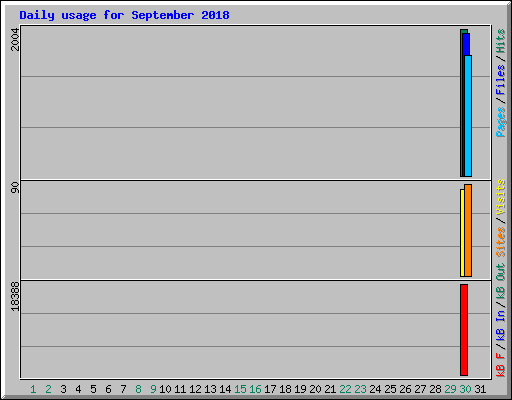Click day 19 on the x-axis
This screenshot has height=400, width=512.
click(x=300, y=389)
